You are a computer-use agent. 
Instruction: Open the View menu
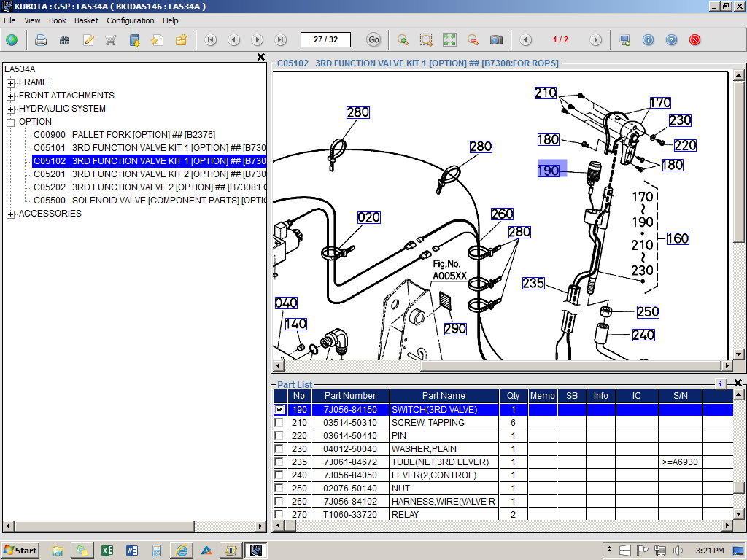(x=32, y=20)
